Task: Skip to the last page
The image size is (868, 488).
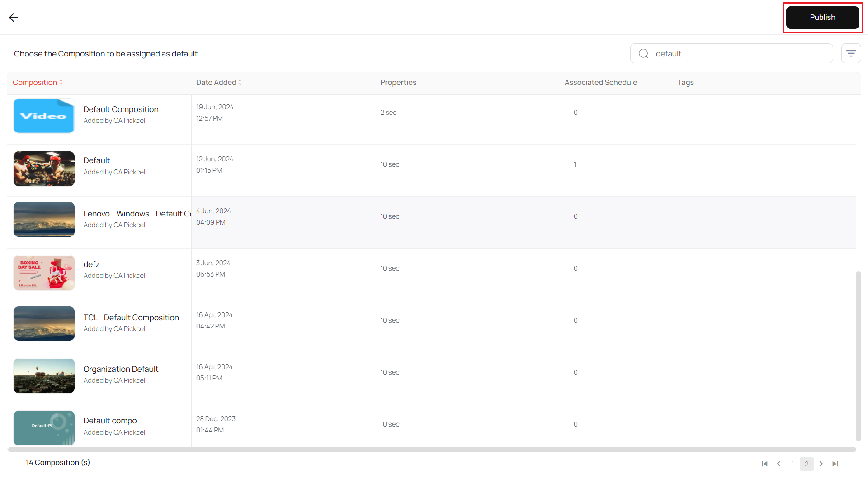Action: 835,464
